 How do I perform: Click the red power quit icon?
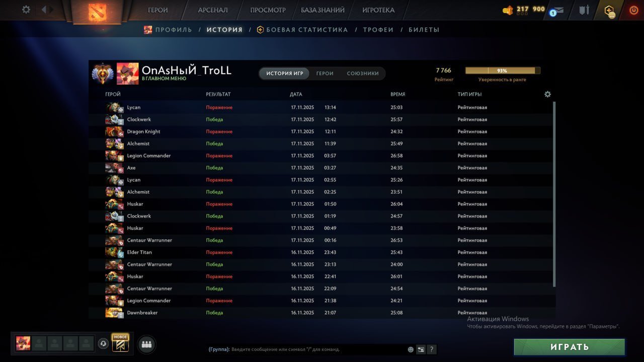(x=633, y=10)
